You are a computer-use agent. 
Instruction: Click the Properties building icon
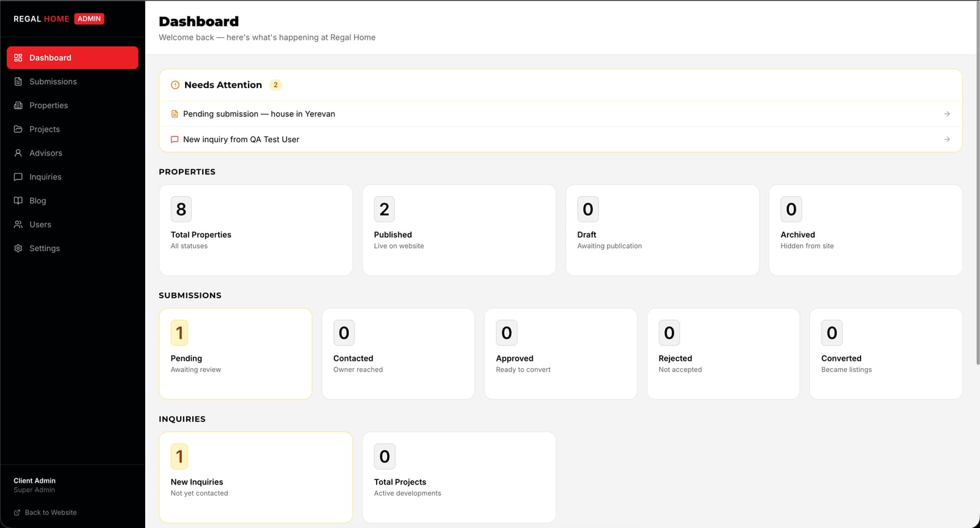18,105
